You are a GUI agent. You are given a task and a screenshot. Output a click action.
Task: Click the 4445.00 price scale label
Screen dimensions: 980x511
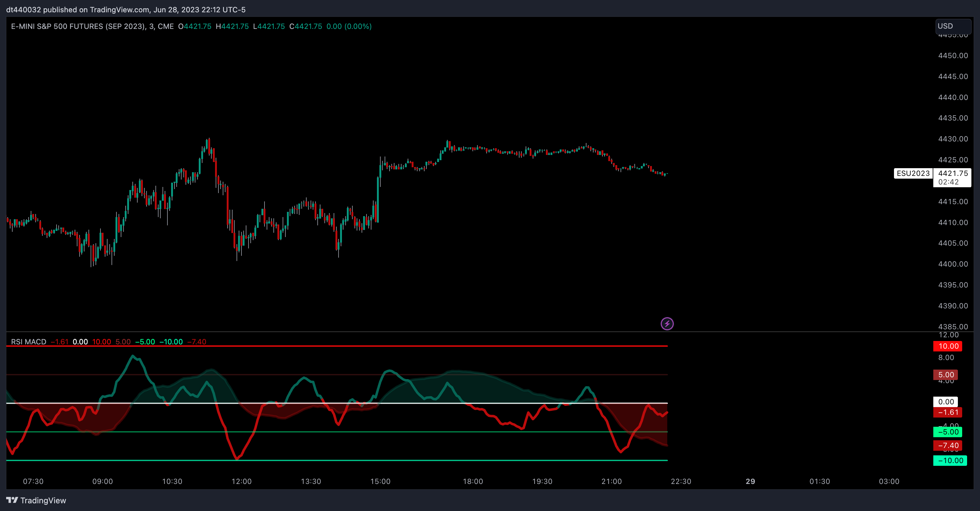pyautogui.click(x=953, y=77)
